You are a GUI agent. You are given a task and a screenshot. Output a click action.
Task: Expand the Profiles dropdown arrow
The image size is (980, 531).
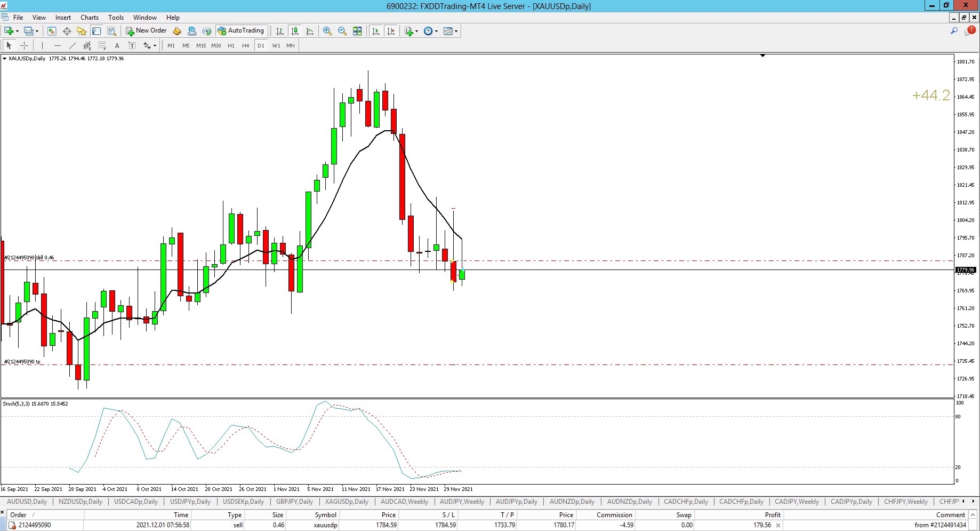(x=37, y=31)
